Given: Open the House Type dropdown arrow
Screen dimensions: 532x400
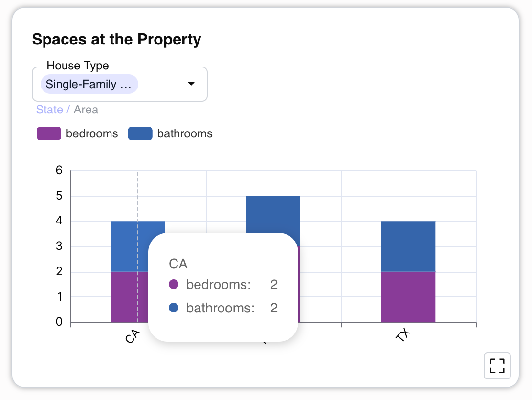Looking at the screenshot, I should [191, 84].
